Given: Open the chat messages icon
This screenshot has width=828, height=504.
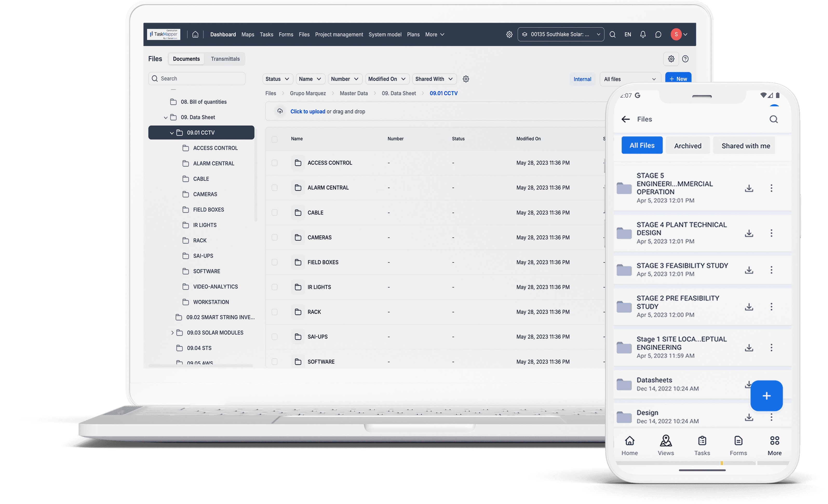Looking at the screenshot, I should click(x=658, y=34).
